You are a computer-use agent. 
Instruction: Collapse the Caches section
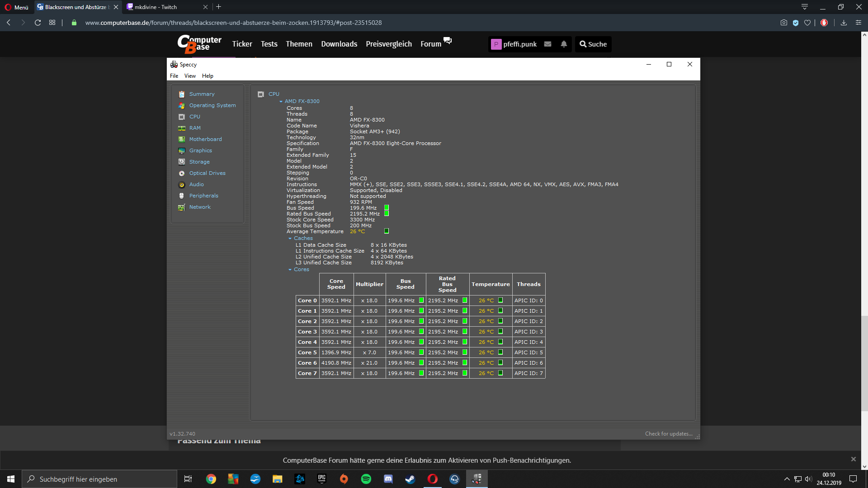[290, 239]
